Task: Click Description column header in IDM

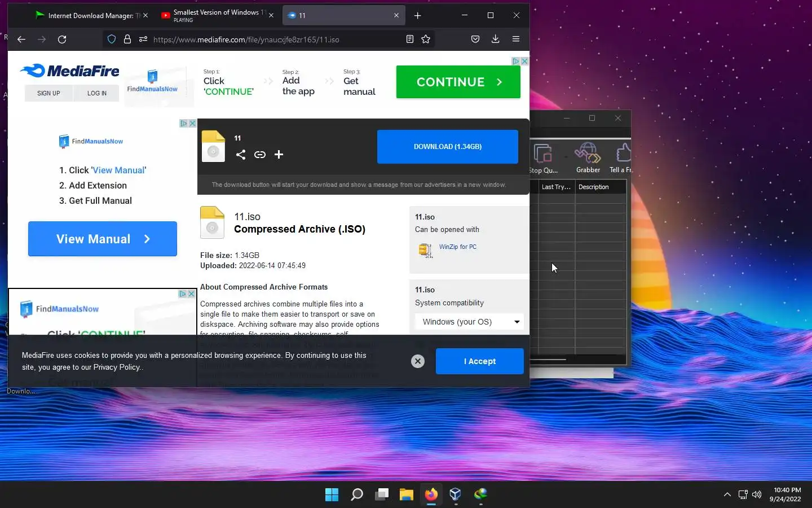Action: (600, 187)
